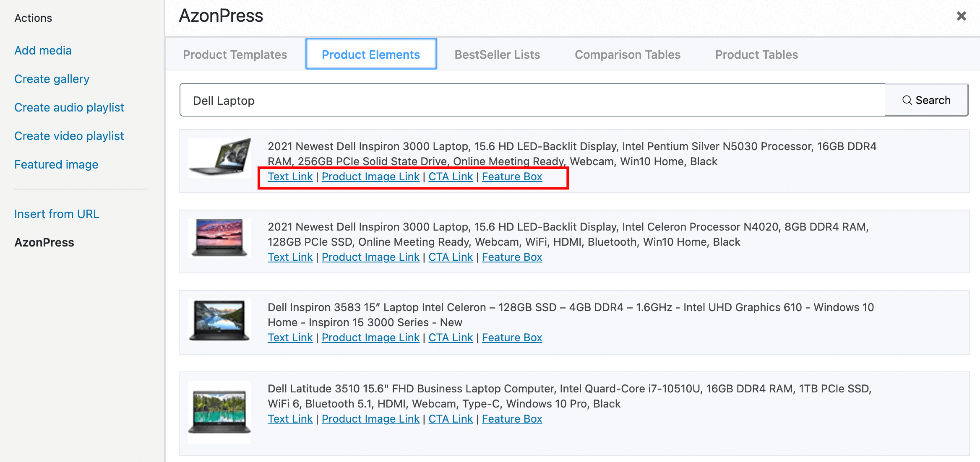Click the Pentium Silver N5030 laptop thumbnail
Image resolution: width=980 pixels, height=462 pixels.
coord(219,158)
